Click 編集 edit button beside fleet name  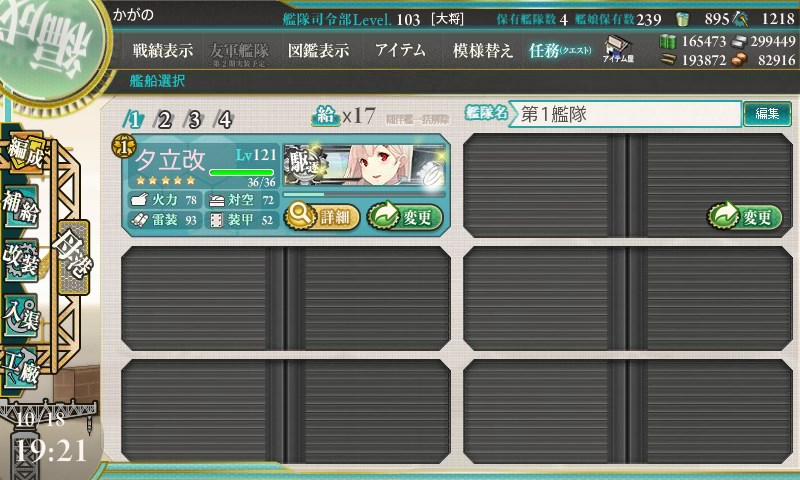pos(767,113)
